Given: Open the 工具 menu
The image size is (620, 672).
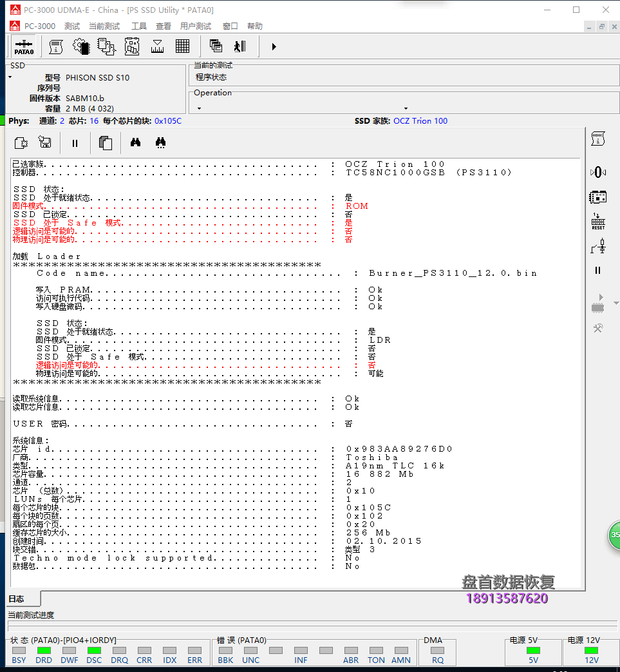Looking at the screenshot, I should (x=138, y=26).
